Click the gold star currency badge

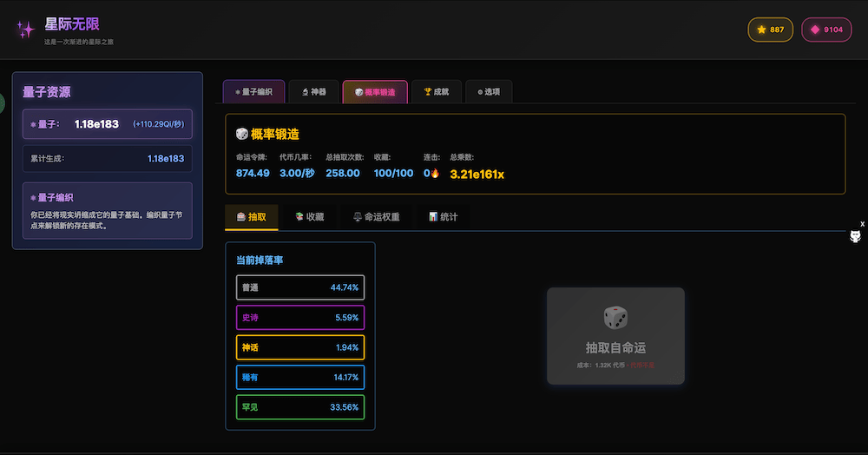pyautogui.click(x=770, y=30)
